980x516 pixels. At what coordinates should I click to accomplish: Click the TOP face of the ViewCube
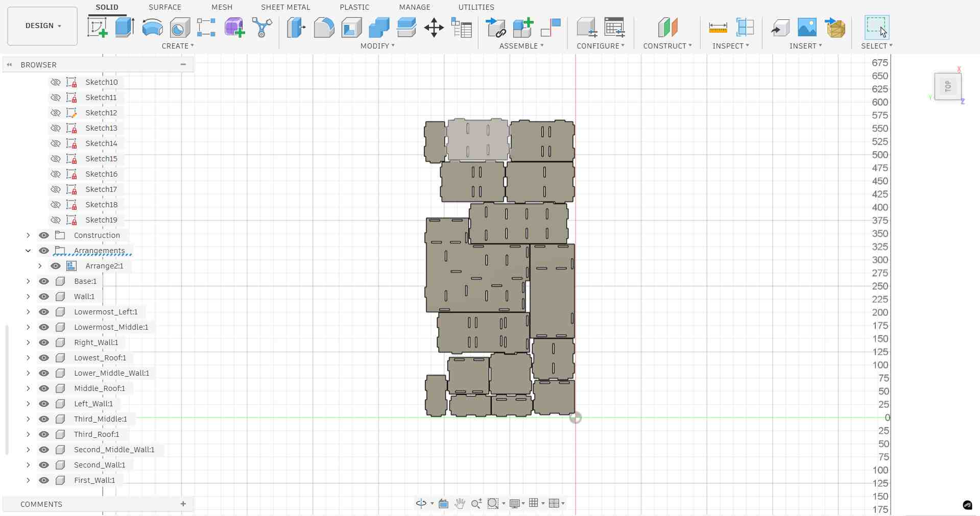947,86
